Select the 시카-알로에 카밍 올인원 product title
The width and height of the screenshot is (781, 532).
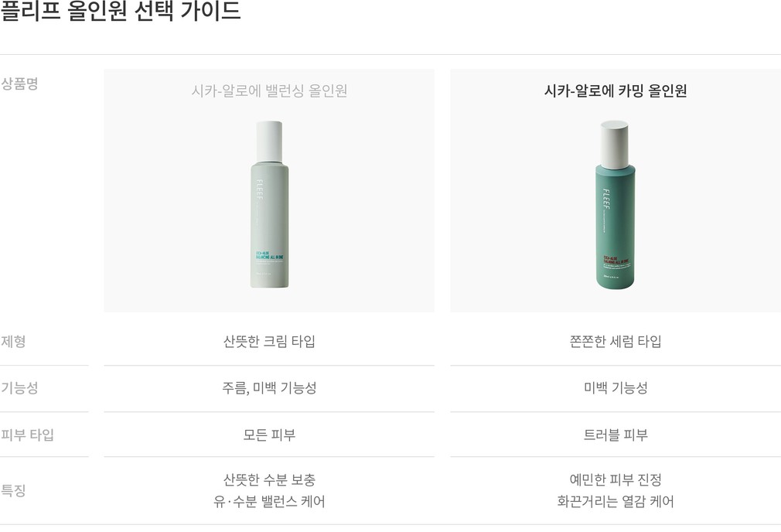(616, 90)
